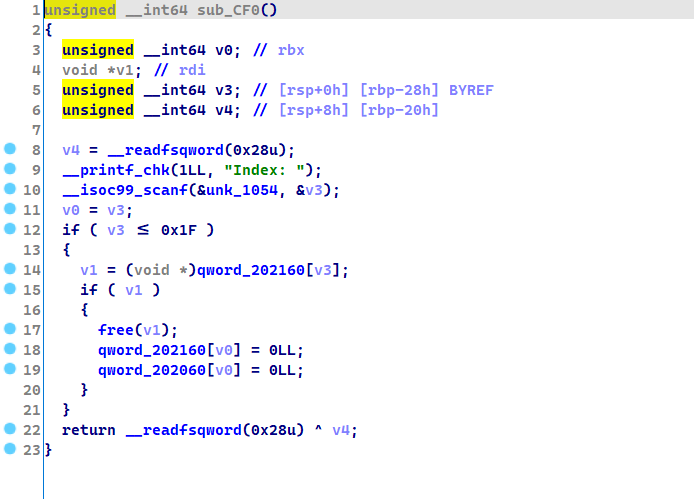
Task: Click the rdi register comment
Action: coord(192,70)
